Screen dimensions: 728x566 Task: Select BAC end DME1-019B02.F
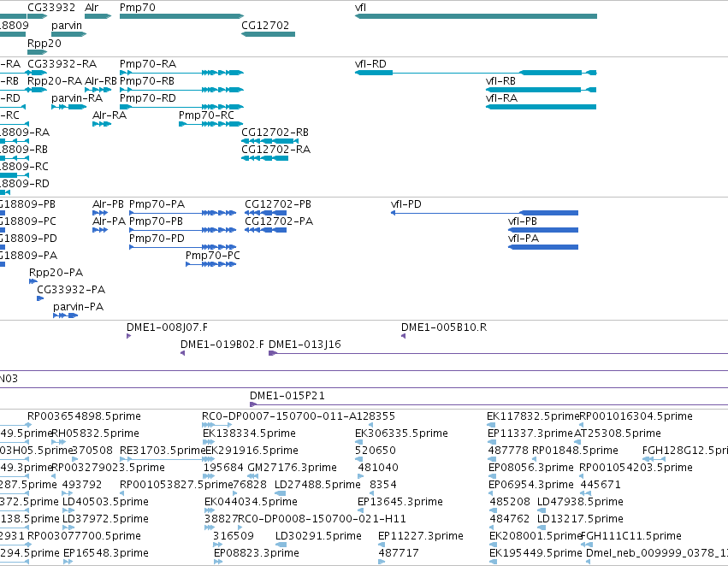(x=182, y=353)
